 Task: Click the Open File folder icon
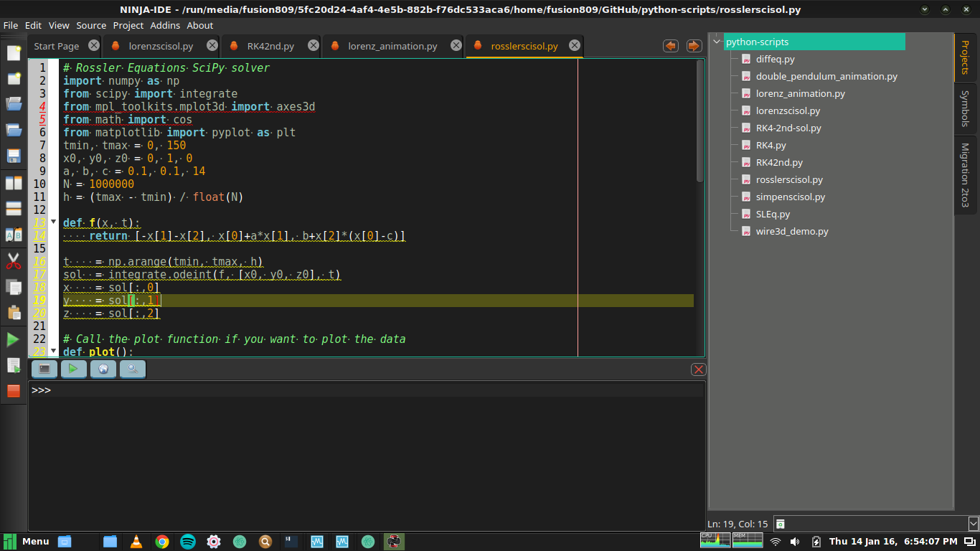pos(14,104)
